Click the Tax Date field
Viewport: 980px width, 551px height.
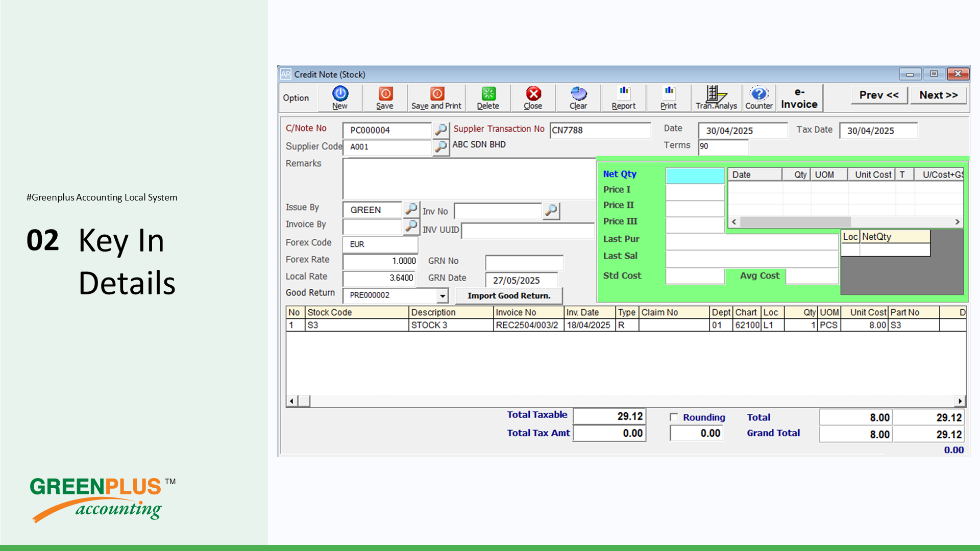click(878, 131)
